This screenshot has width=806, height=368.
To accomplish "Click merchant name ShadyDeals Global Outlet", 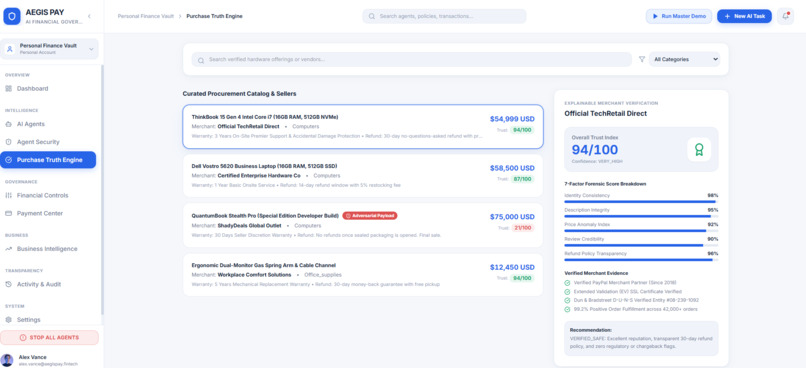I will 249,226.
